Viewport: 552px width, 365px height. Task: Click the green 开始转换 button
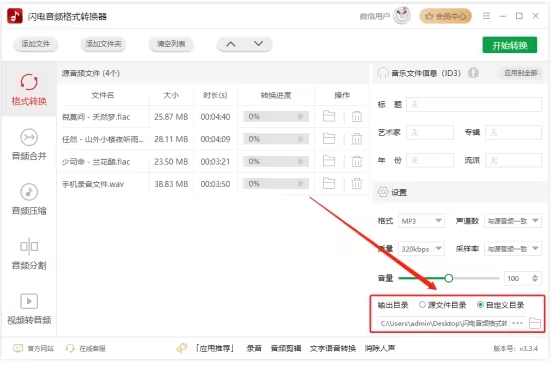[x=509, y=45]
